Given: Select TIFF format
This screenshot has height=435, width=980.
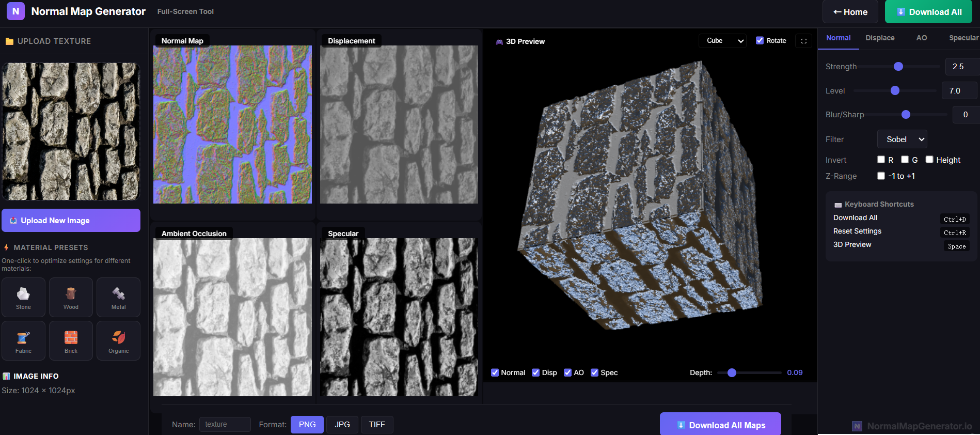Looking at the screenshot, I should (377, 425).
